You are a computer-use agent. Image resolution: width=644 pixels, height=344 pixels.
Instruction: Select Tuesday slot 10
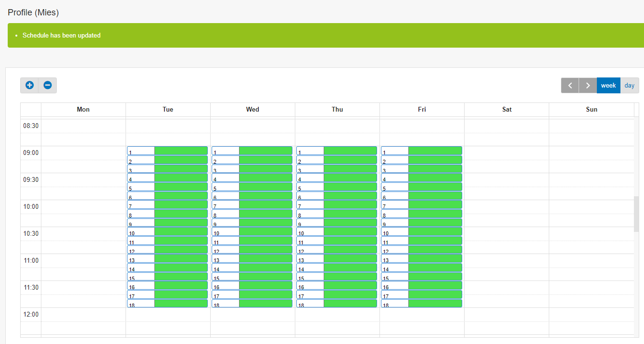(167, 231)
